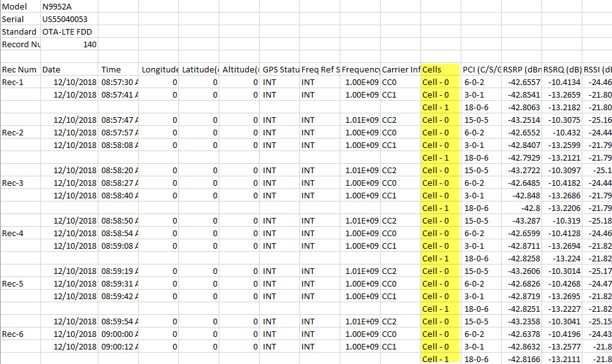Select the Longitude column header
The height and width of the screenshot is (364, 612).
(159, 69)
